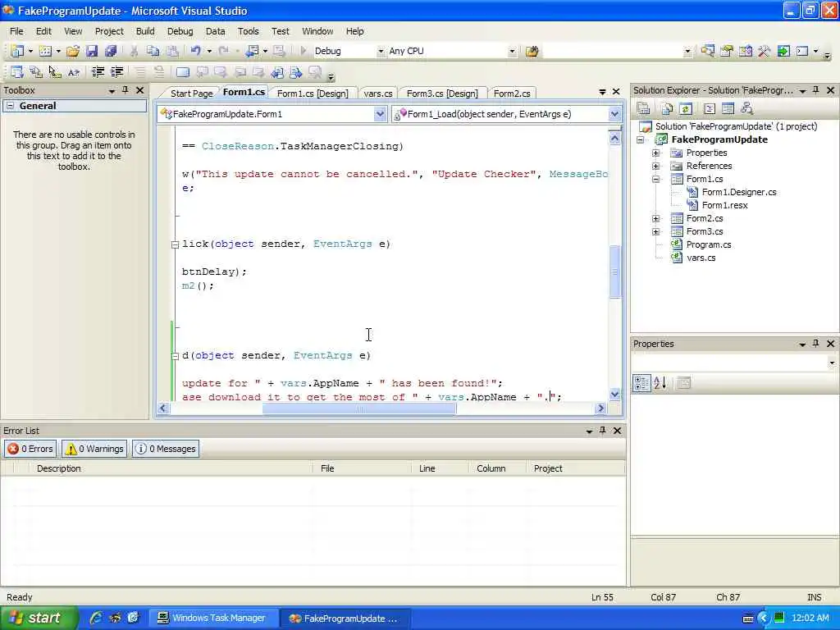Toggle auto-hide pin on Properties panel
The image size is (840, 630).
(816, 344)
